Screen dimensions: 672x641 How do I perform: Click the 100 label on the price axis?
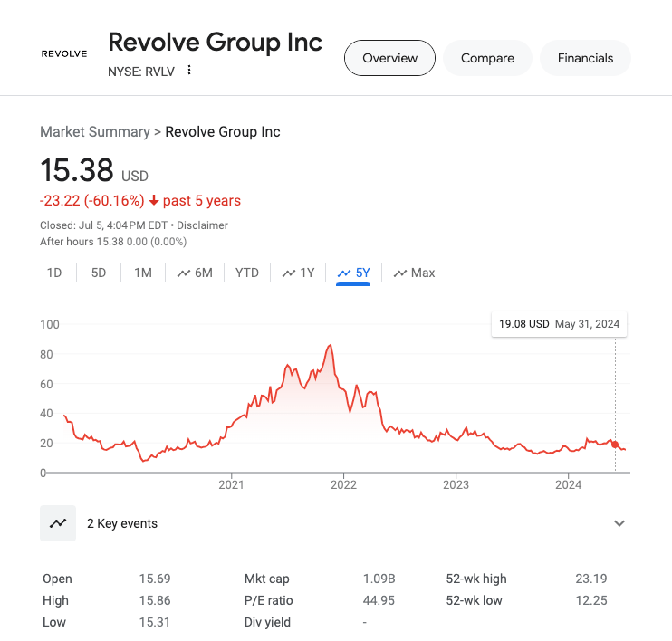50,324
